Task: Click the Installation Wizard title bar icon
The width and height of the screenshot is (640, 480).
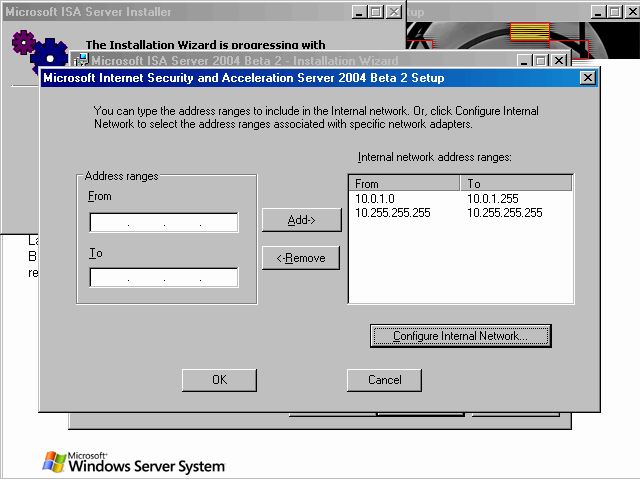Action: click(x=82, y=60)
